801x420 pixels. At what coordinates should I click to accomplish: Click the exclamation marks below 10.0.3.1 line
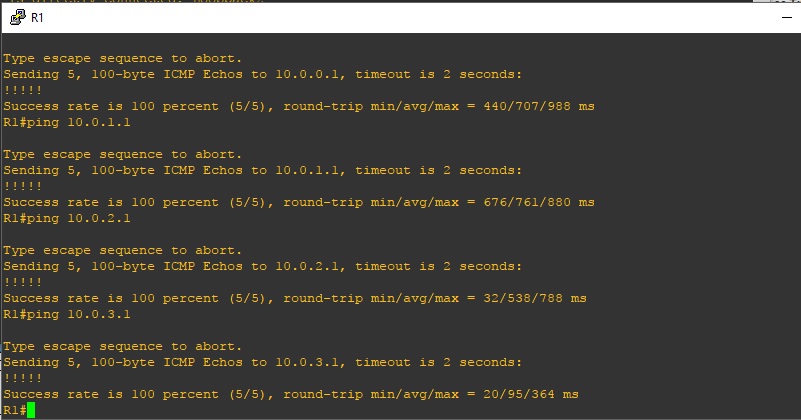point(22,379)
